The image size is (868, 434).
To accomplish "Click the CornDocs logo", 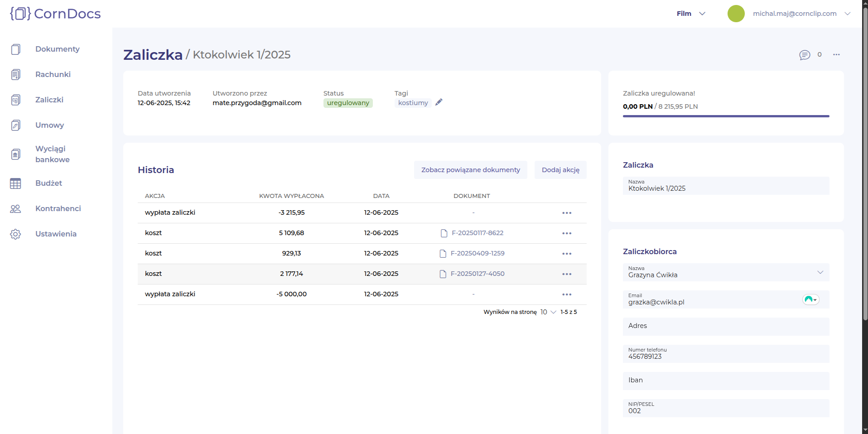I will point(55,14).
